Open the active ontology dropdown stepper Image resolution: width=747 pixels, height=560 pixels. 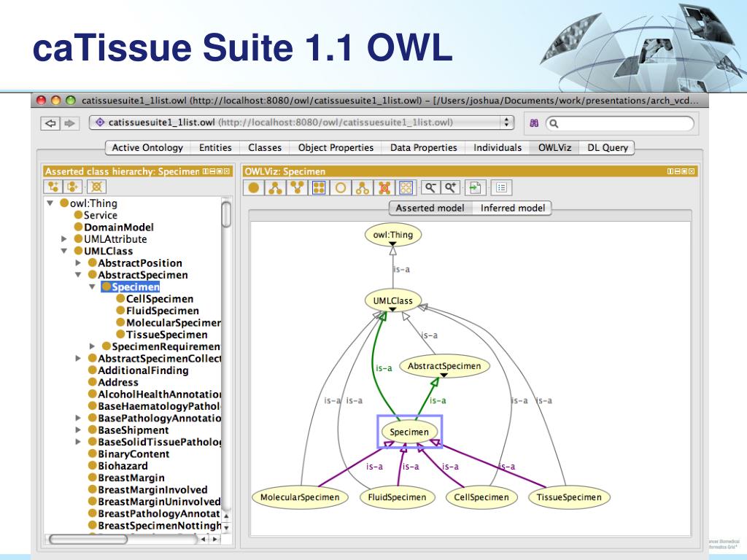(x=507, y=122)
